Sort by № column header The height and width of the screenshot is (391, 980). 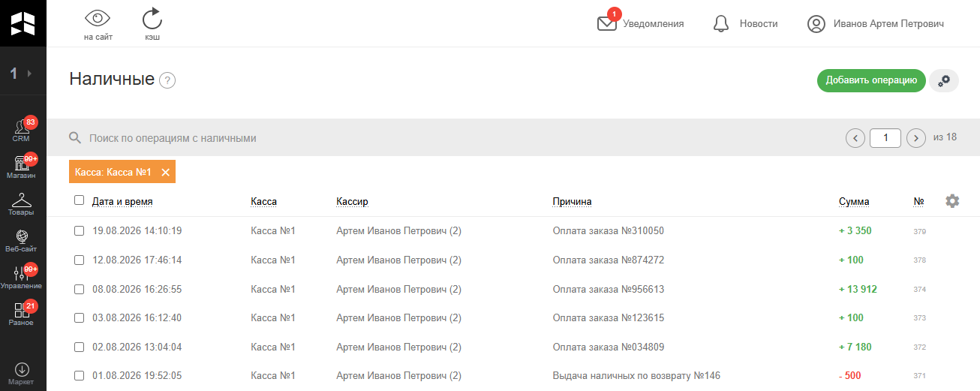[918, 202]
